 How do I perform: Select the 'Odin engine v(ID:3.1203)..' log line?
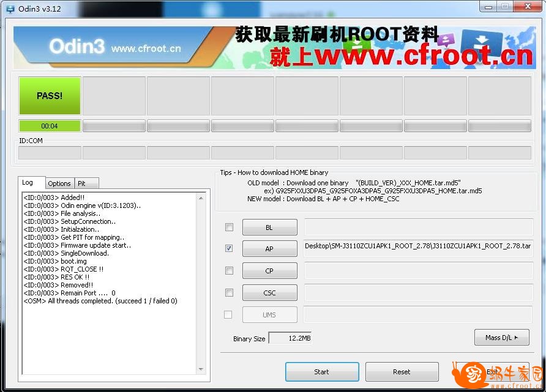82,205
